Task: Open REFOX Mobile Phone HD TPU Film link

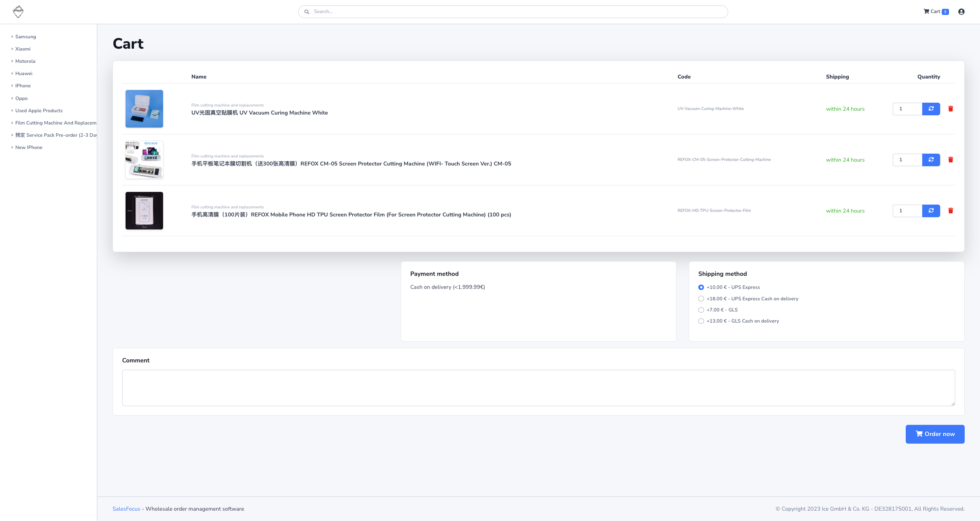Action: click(351, 215)
